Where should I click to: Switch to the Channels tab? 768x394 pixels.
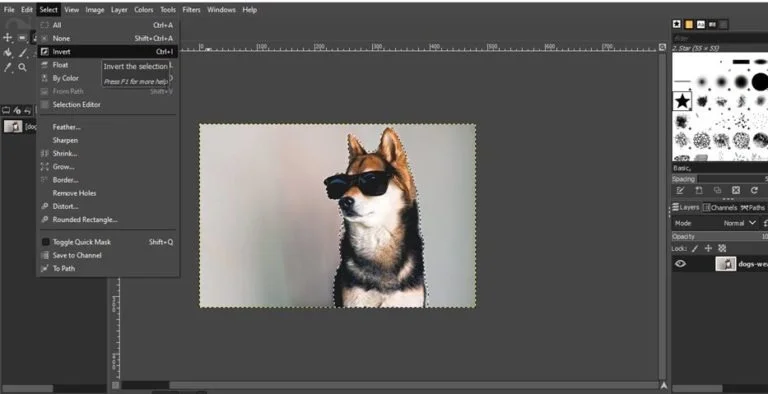click(720, 208)
